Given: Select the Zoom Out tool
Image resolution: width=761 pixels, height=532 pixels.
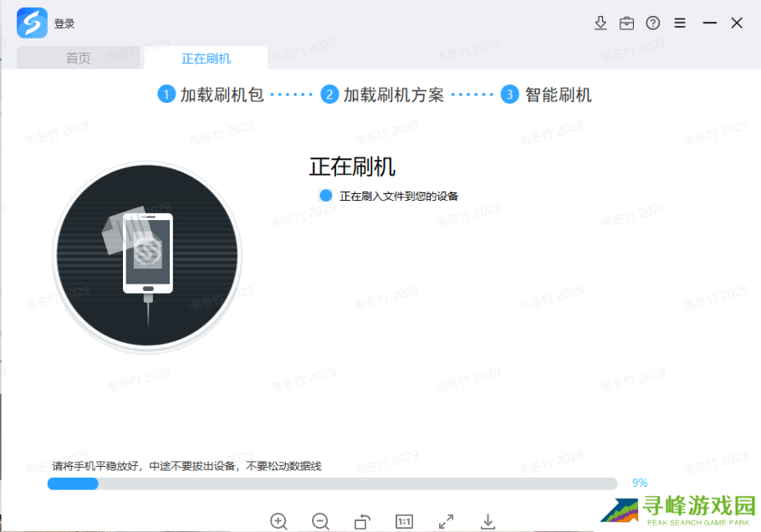Looking at the screenshot, I should point(320,521).
